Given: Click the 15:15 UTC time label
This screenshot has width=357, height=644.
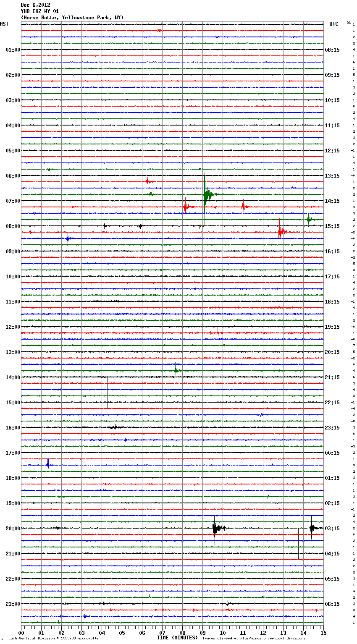Looking at the screenshot, I should [332, 226].
